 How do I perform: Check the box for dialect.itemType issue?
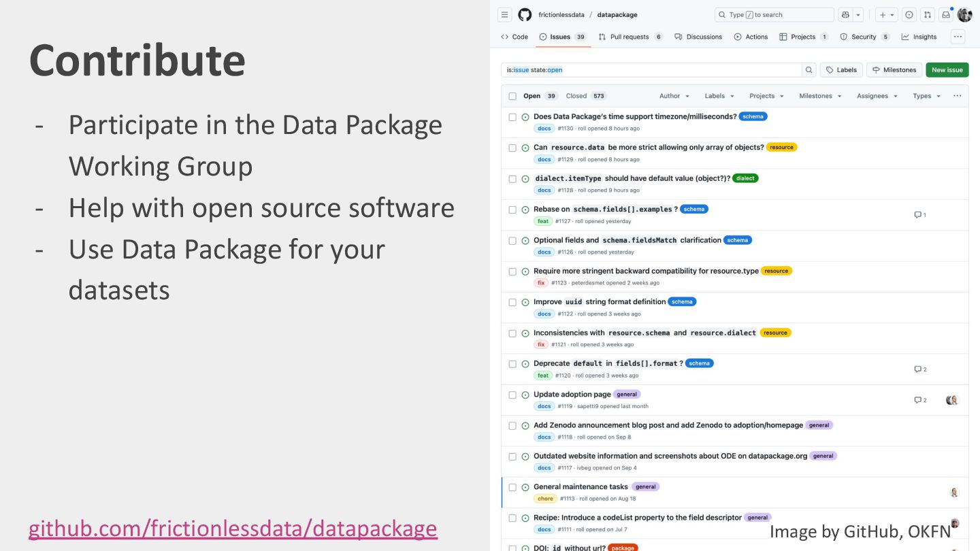point(512,179)
